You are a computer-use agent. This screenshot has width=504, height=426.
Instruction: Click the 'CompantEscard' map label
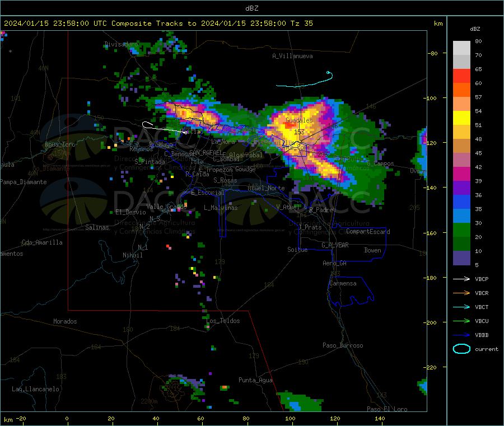(368, 232)
